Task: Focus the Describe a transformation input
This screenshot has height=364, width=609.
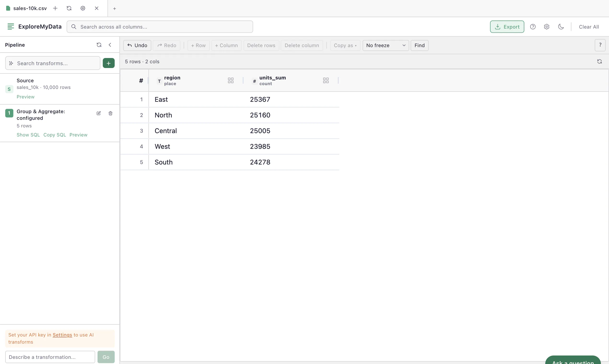Action: point(50,357)
